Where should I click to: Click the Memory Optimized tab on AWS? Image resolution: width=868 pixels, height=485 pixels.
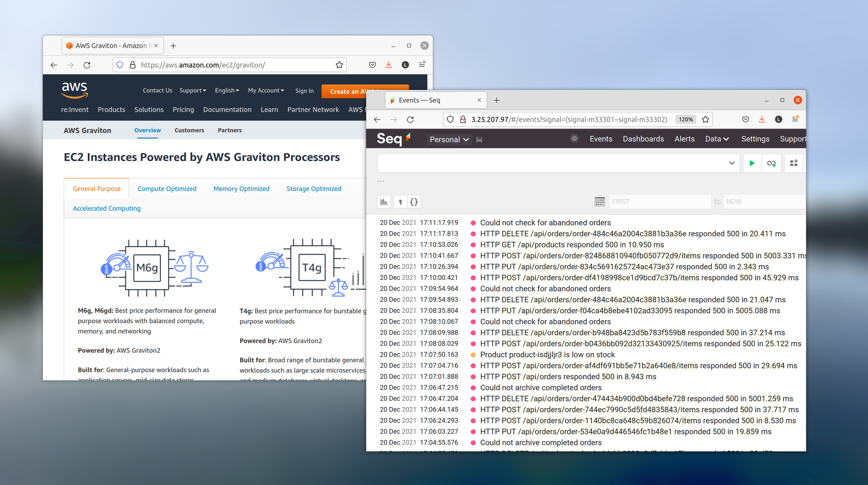click(x=241, y=188)
